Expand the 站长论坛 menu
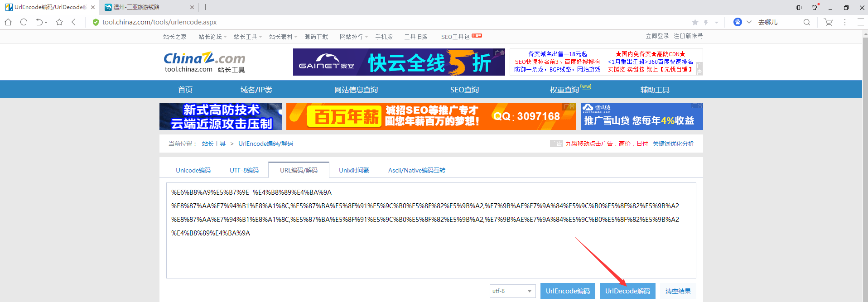The image size is (868, 302). pos(212,37)
